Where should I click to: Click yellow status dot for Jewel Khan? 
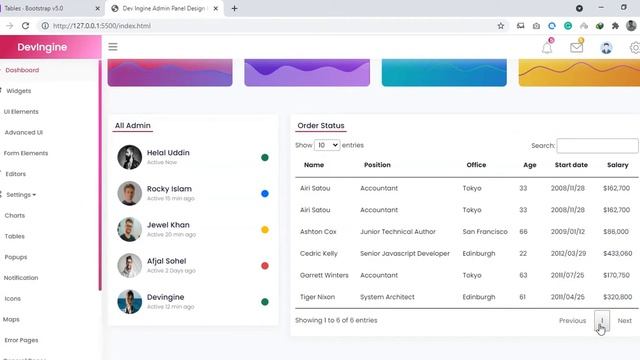click(x=265, y=230)
